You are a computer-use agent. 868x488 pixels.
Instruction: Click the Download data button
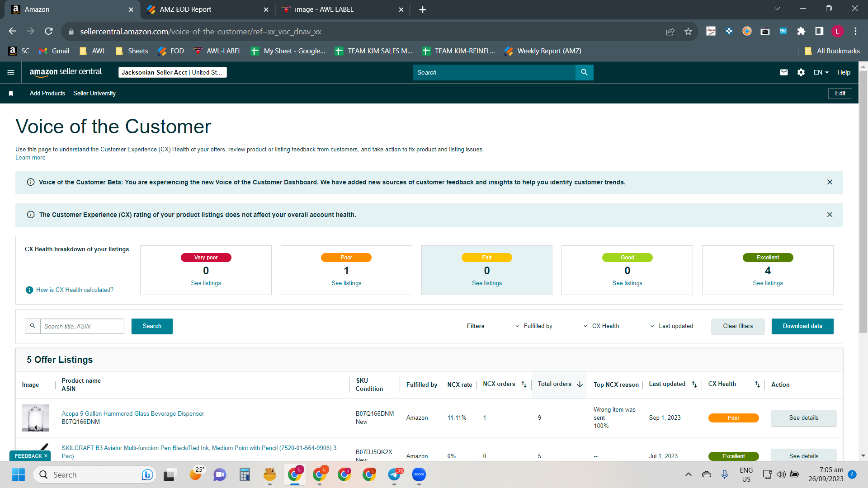pos(802,326)
